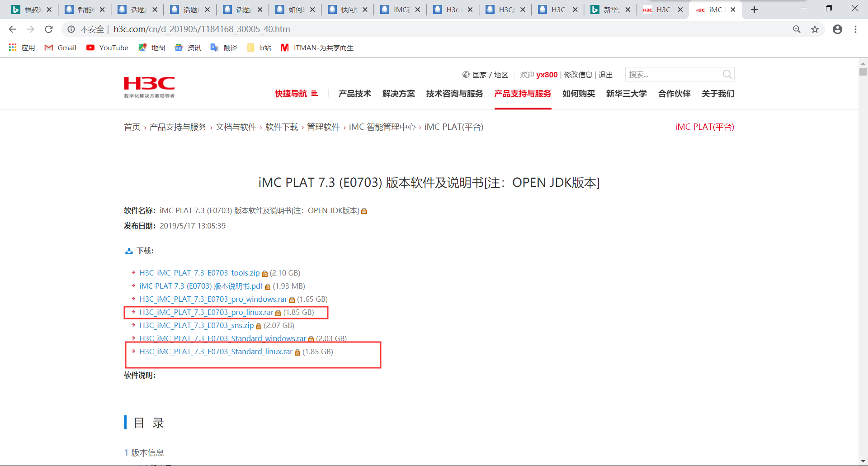The height and width of the screenshot is (466, 868).
Task: Open the iMC PLAT 7.3 版本说明书.pdf link
Action: click(201, 286)
